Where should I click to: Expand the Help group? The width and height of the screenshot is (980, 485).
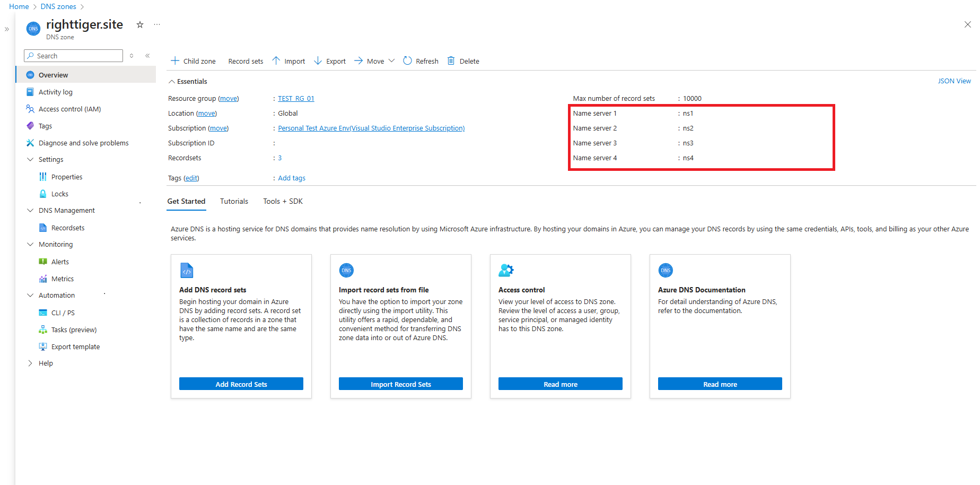(x=30, y=363)
